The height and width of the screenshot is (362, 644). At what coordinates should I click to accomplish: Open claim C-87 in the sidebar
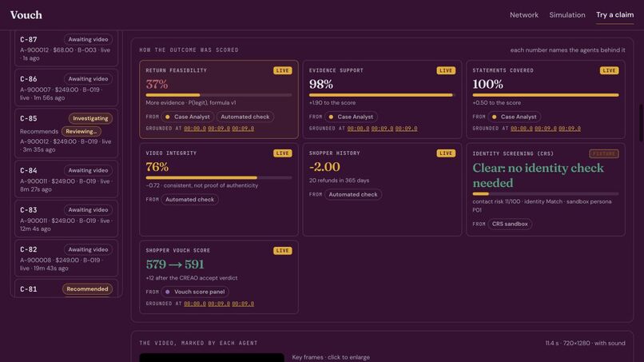(x=66, y=48)
